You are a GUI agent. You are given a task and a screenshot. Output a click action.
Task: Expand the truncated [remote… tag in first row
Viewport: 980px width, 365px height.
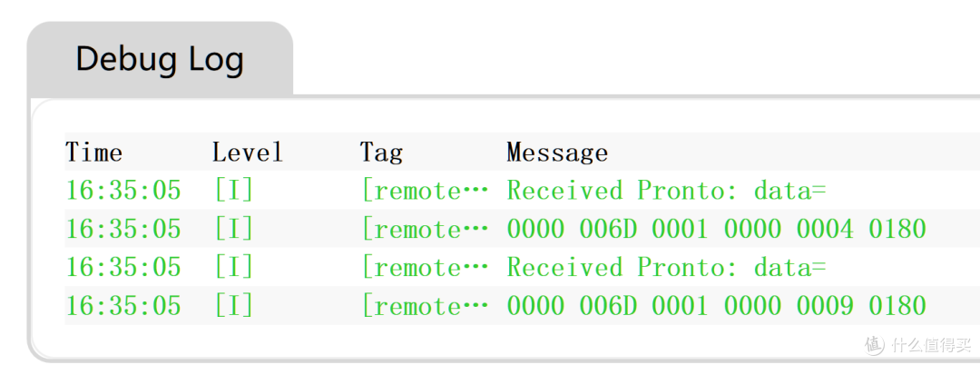pos(425,191)
